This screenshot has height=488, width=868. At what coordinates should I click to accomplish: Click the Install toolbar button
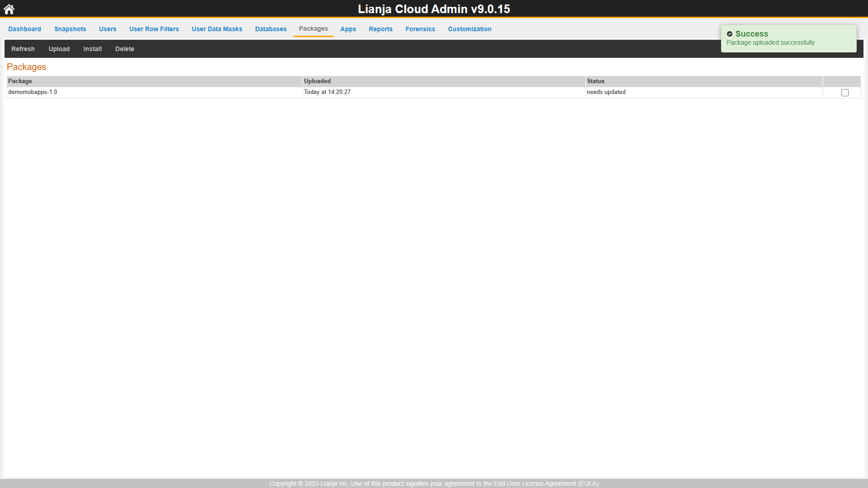click(93, 49)
